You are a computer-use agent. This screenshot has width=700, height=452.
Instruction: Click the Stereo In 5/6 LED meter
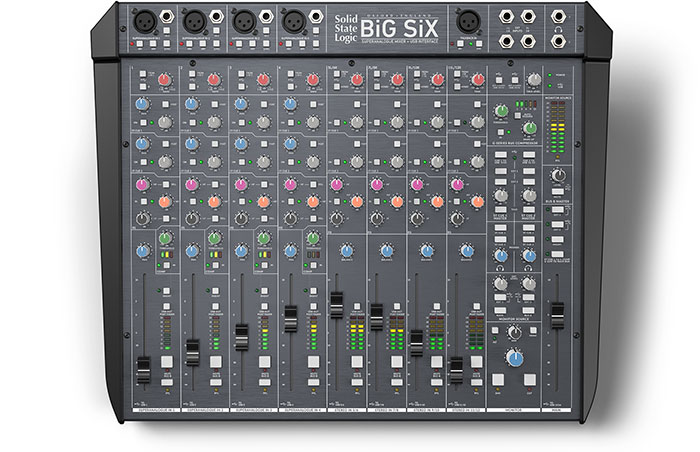(356, 332)
